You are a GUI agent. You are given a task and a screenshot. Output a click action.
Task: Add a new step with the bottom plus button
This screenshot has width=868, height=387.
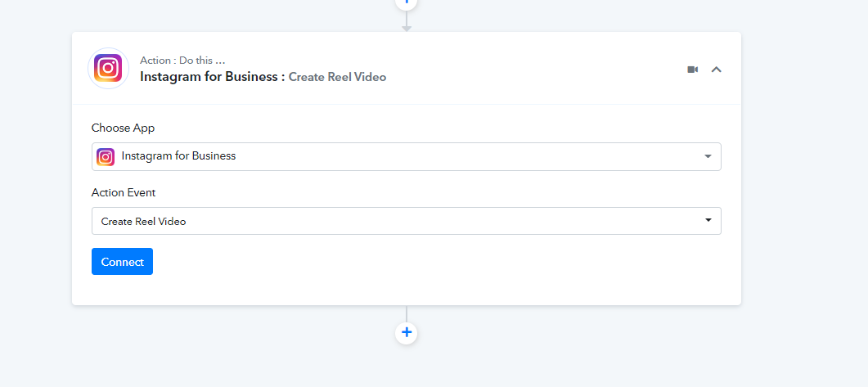407,333
